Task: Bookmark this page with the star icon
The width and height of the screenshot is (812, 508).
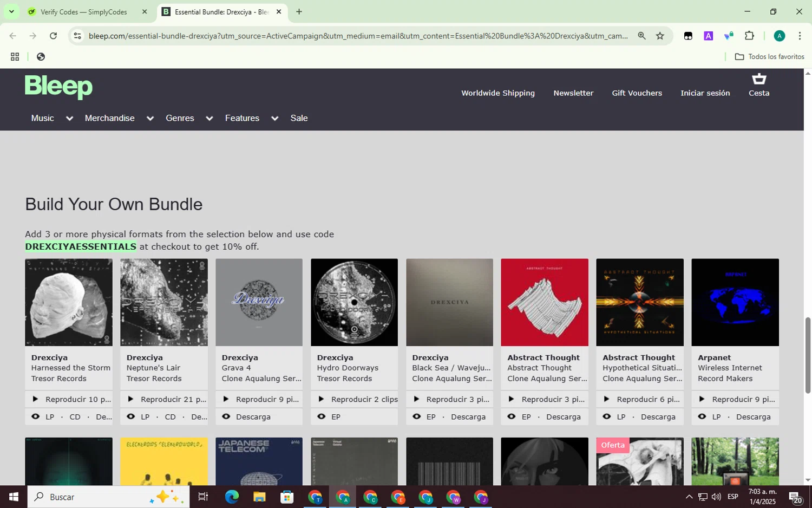Action: (x=660, y=36)
